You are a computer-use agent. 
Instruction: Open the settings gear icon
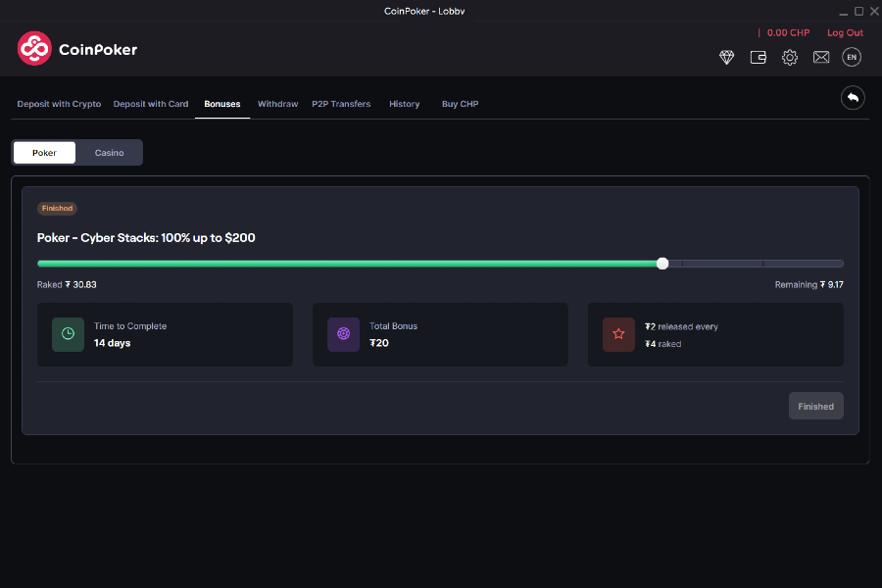790,58
